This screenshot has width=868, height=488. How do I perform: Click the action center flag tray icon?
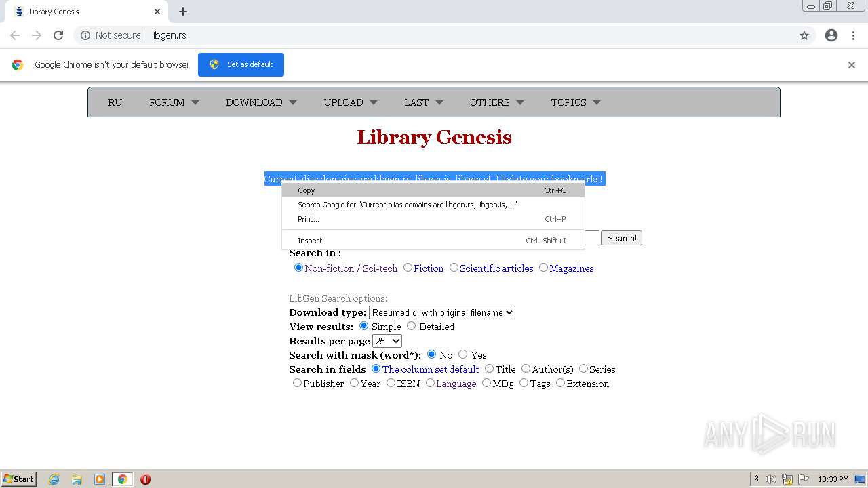coord(804,479)
